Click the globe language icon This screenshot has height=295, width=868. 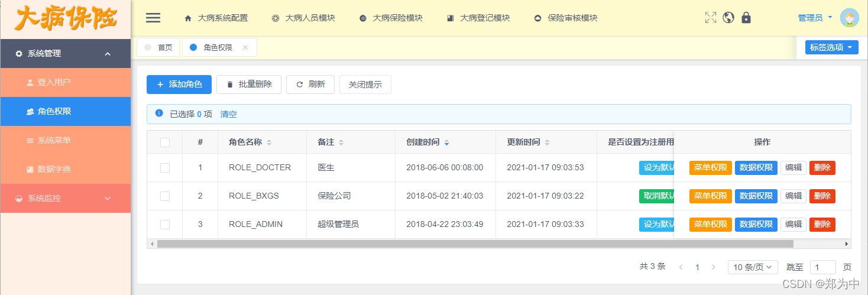pyautogui.click(x=728, y=18)
